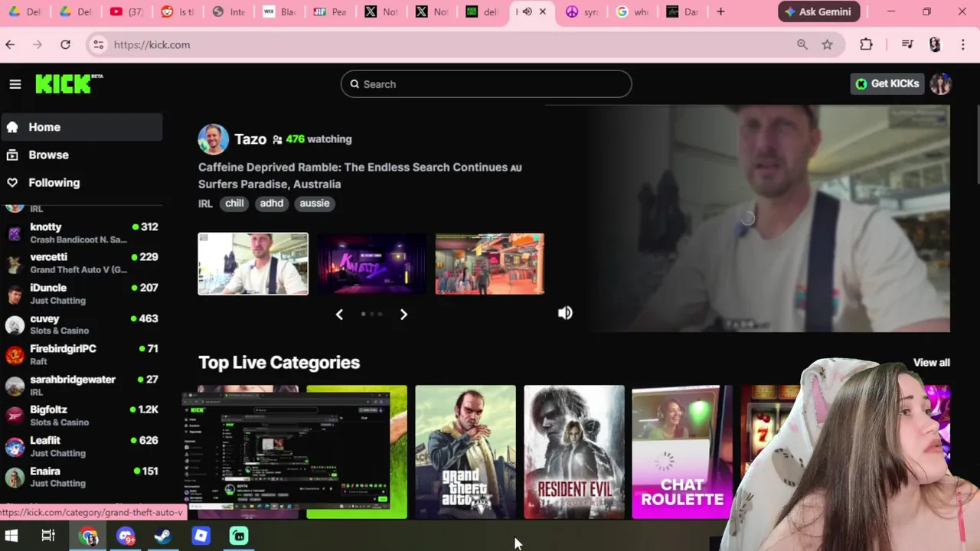Switch to the YouTube tab
Viewport: 980px width, 551px height.
point(127,11)
